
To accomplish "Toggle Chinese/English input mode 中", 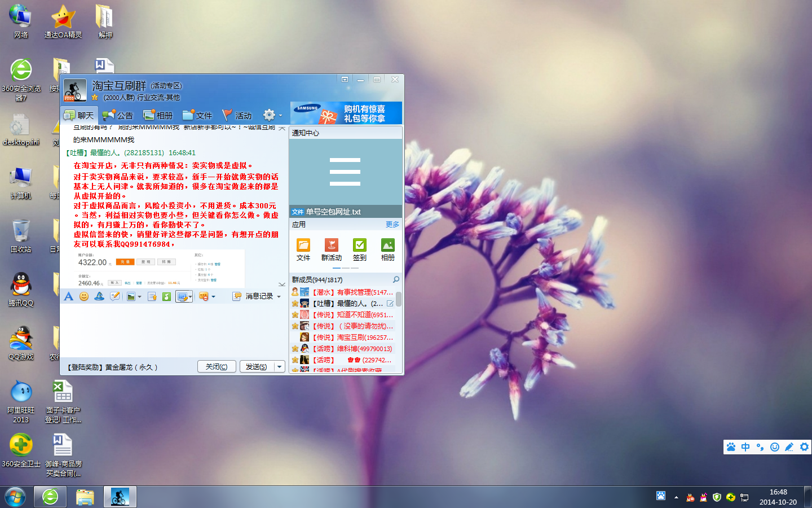I will [x=745, y=447].
